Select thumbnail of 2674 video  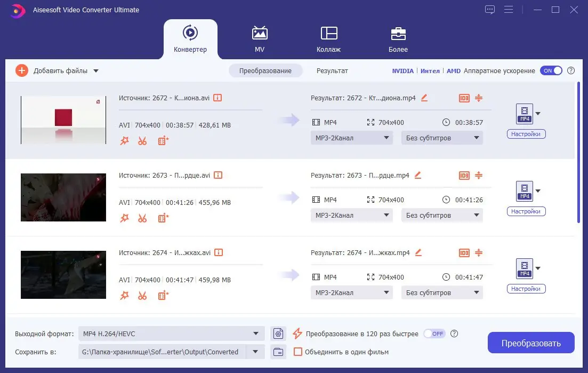tap(63, 275)
